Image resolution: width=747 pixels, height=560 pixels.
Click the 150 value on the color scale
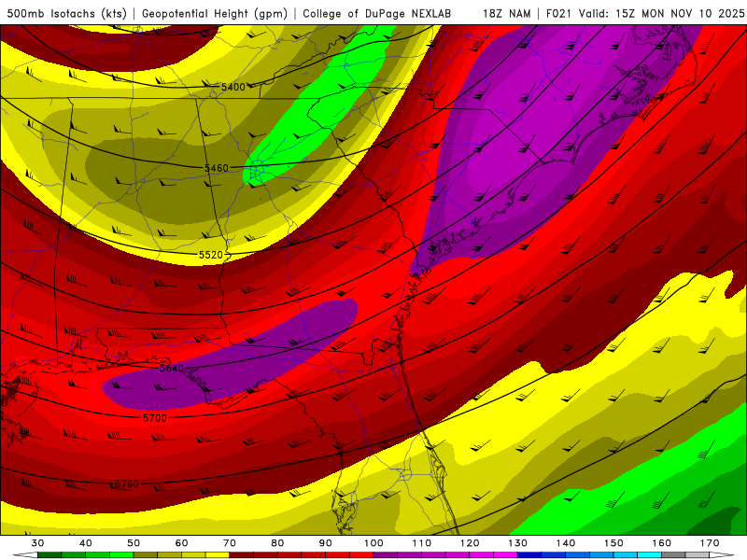(x=613, y=543)
